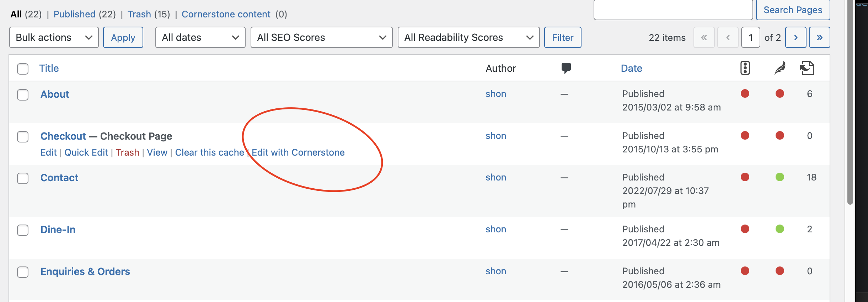Tick the checkbox for About page

(x=23, y=95)
